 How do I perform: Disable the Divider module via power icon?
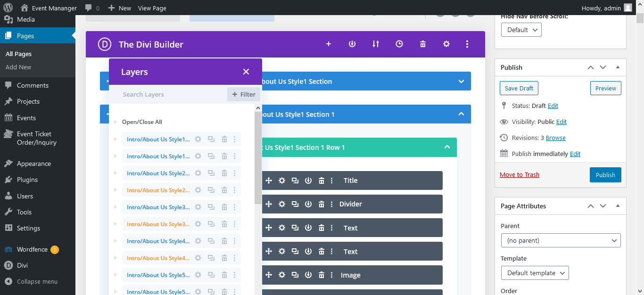pos(308,204)
